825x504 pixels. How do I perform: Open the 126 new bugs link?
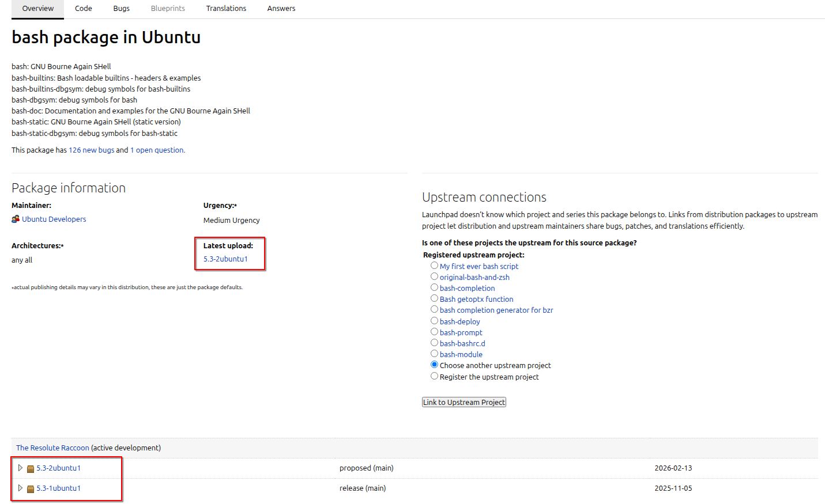tap(92, 150)
